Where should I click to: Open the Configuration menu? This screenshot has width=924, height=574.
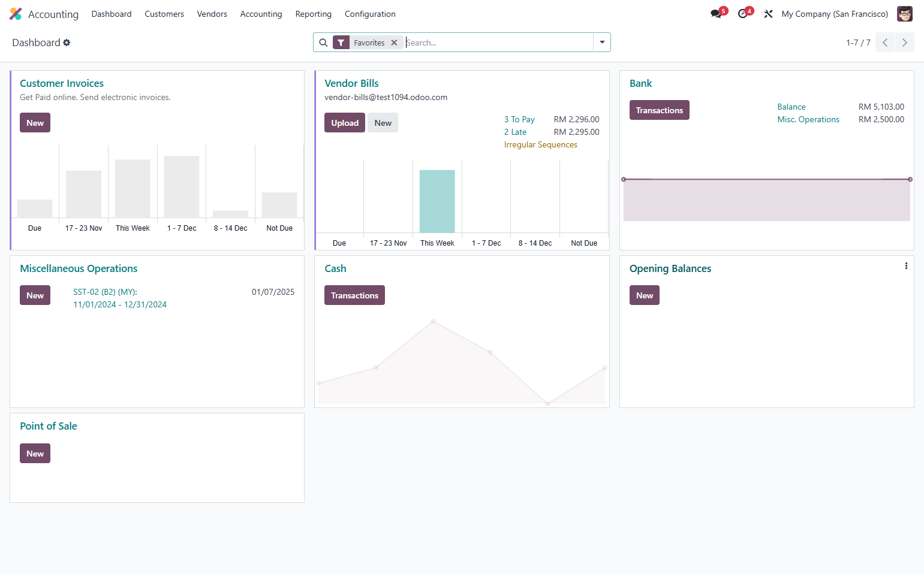coord(370,14)
